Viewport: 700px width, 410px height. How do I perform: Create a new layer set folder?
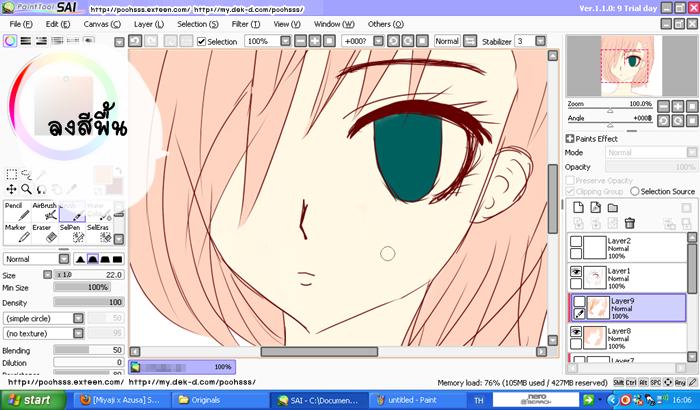[x=612, y=207]
